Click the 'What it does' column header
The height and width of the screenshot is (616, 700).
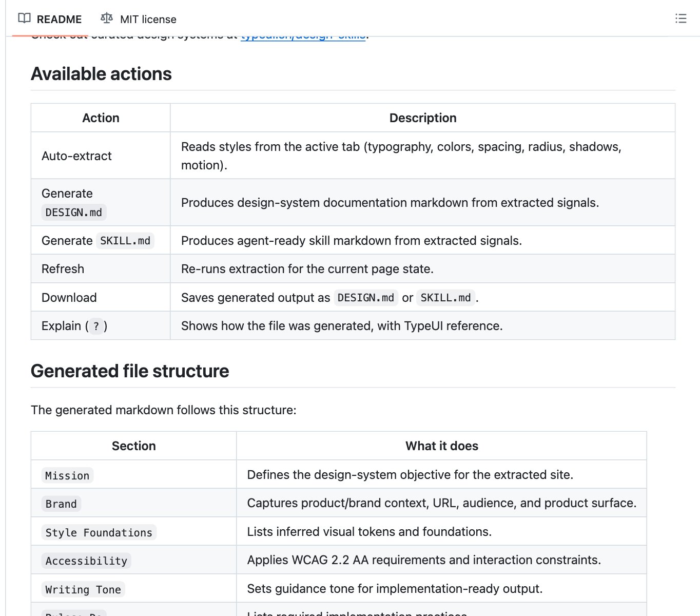point(441,446)
